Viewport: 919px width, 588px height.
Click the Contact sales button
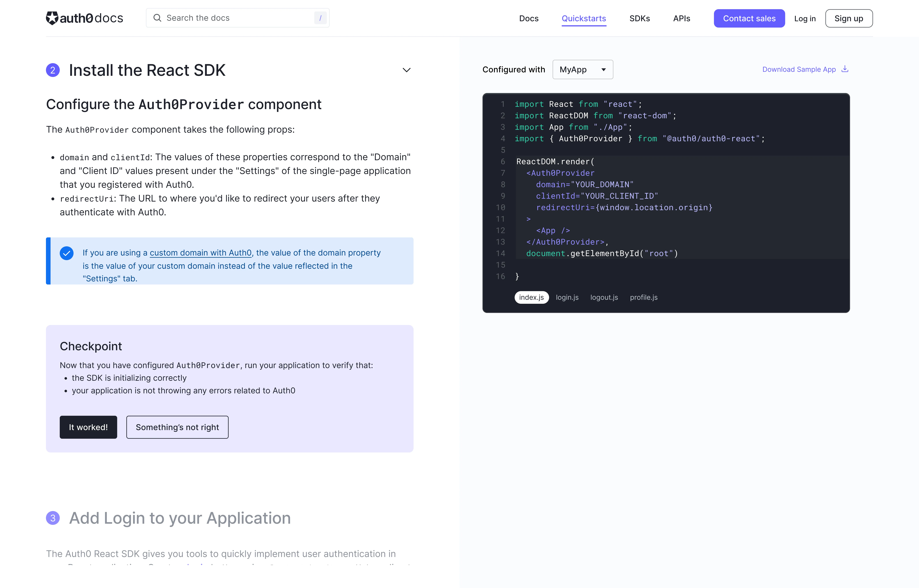(x=749, y=18)
